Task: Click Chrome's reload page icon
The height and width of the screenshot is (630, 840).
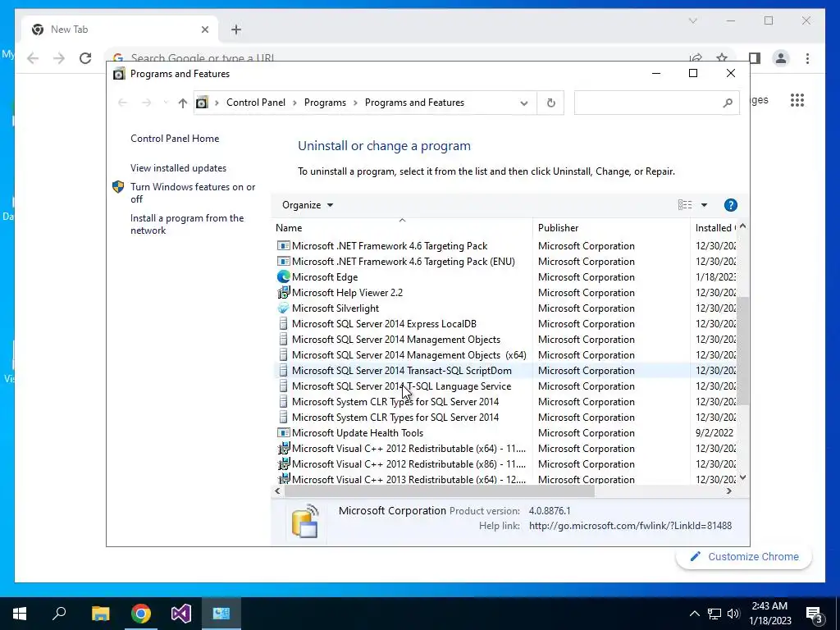Action: click(85, 58)
